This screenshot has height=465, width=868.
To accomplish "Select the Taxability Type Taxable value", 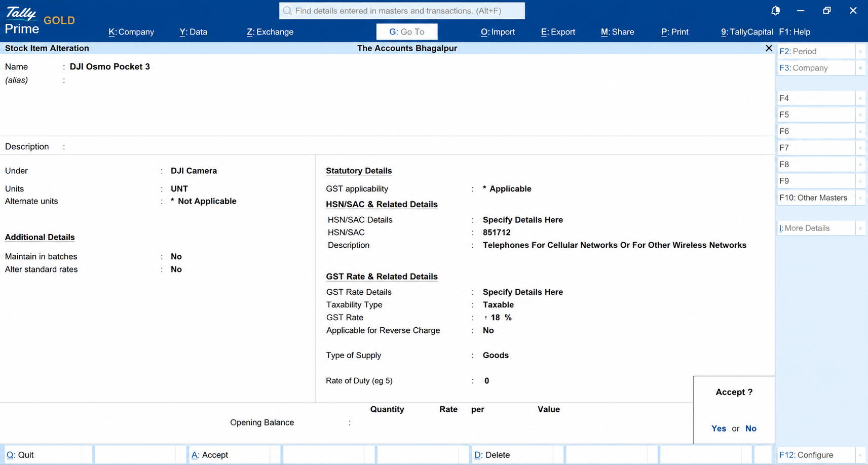I will pyautogui.click(x=498, y=305).
